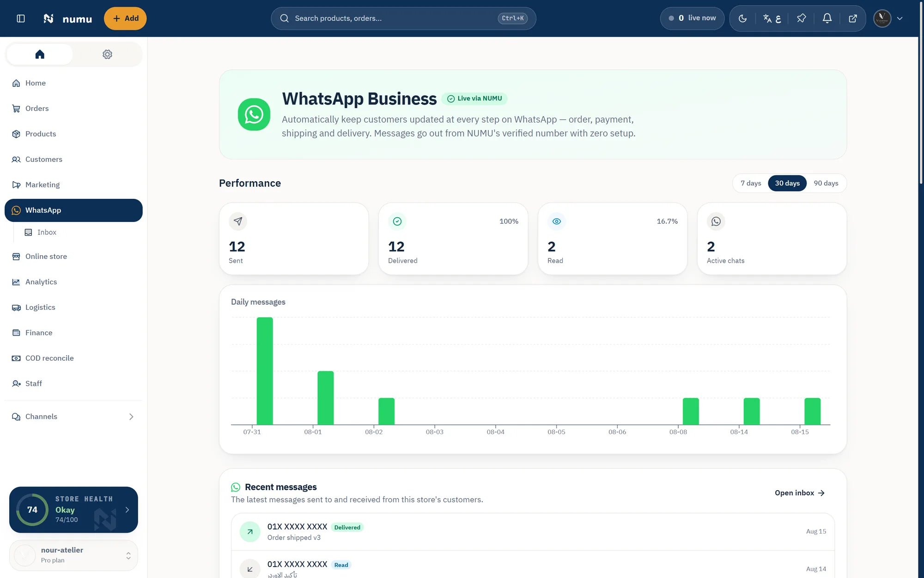Click the Recent messages WhatsApp icon
Viewport: 924px width, 578px height.
click(236, 487)
